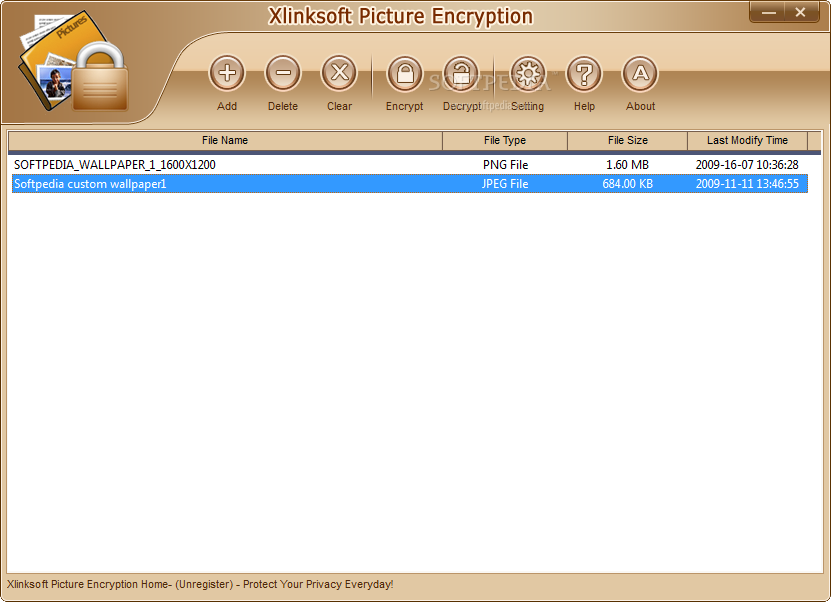
Task: Click the 1.60 MB size cell
Action: tap(627, 165)
